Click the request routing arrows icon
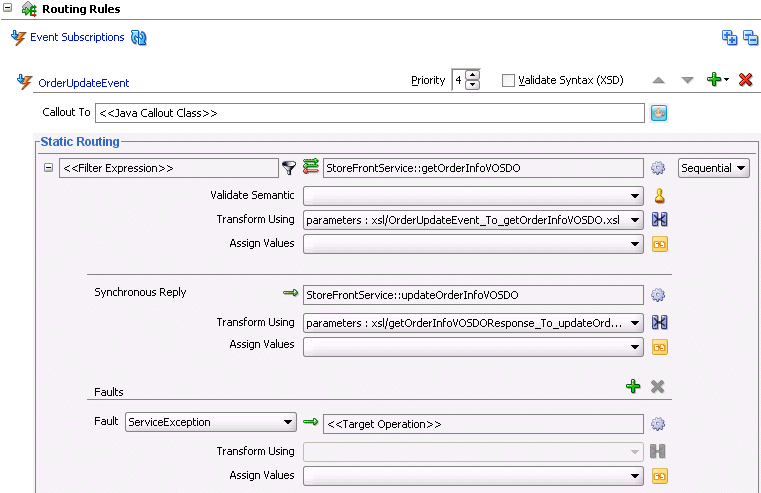The width and height of the screenshot is (761, 493). point(311,166)
